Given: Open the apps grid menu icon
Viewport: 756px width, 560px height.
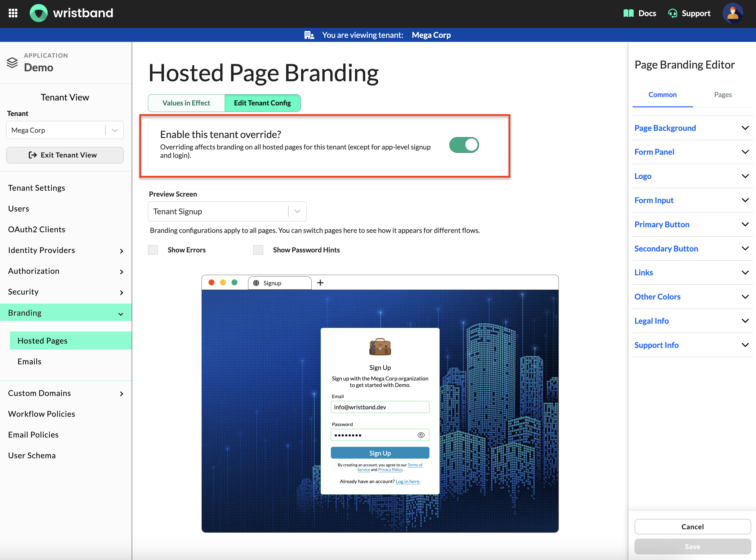Looking at the screenshot, I should click(13, 13).
